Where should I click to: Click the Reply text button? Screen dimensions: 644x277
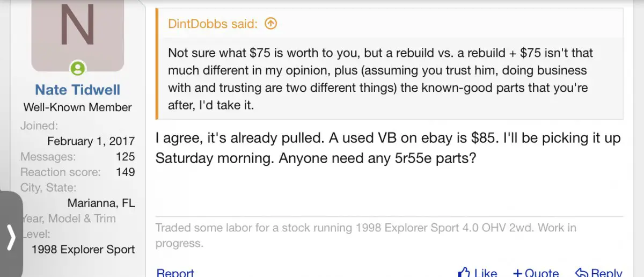[x=606, y=273]
